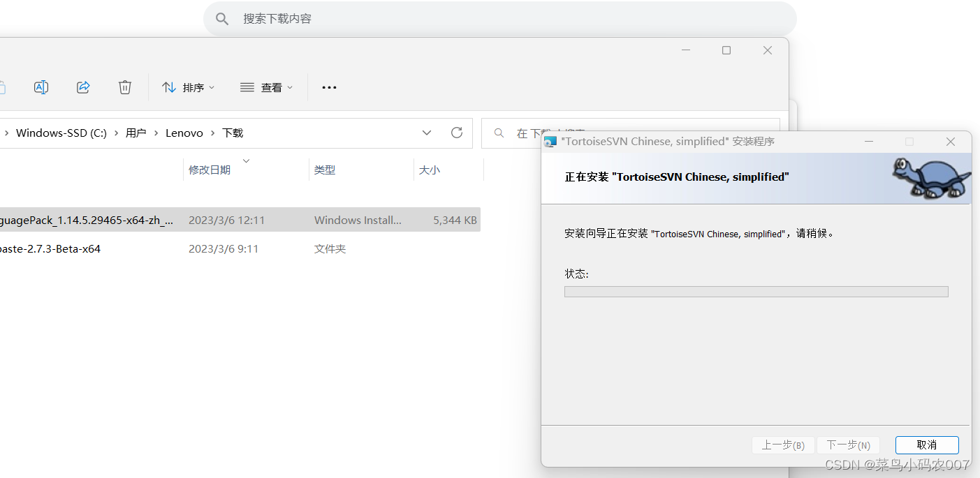Image resolution: width=980 pixels, height=478 pixels.
Task: Close the File Explorer window
Action: coord(768,50)
